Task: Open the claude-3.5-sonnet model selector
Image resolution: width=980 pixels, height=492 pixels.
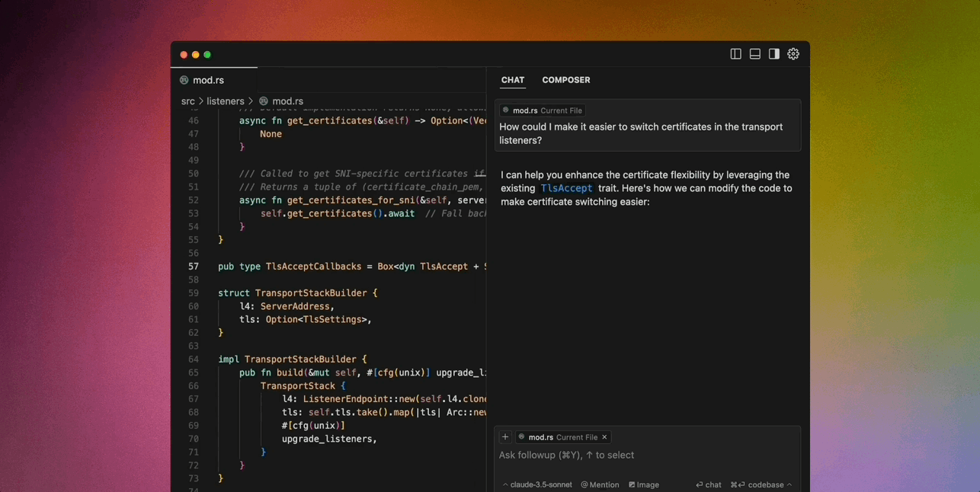Action: (537, 484)
